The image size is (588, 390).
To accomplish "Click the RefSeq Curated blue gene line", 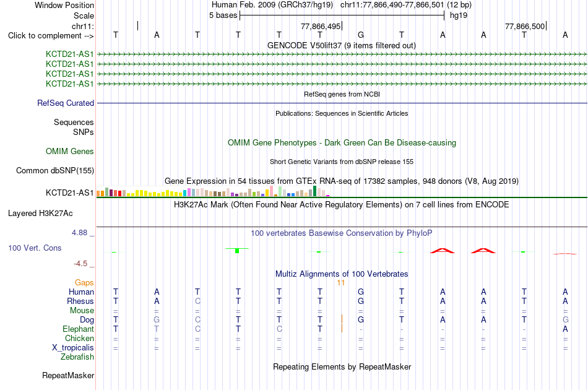I will 342,103.
